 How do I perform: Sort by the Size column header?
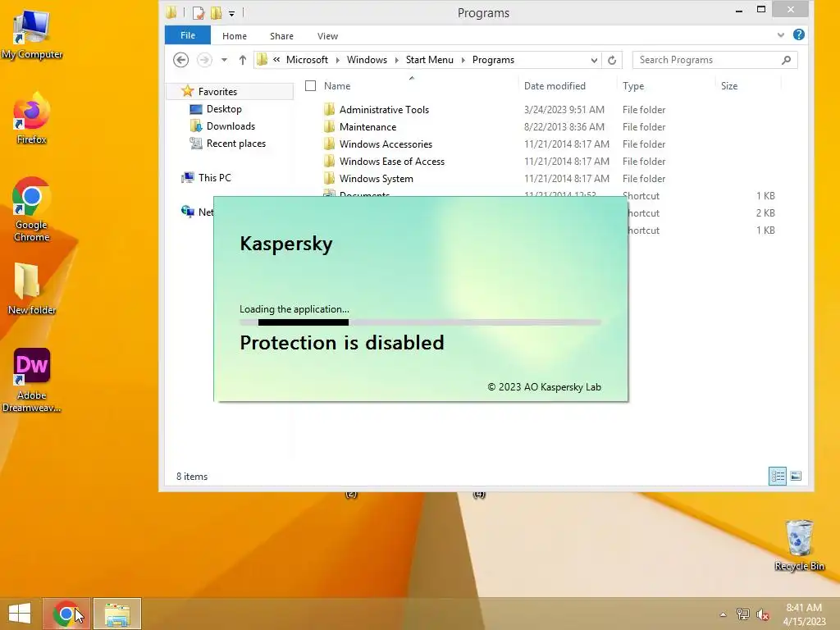click(729, 85)
